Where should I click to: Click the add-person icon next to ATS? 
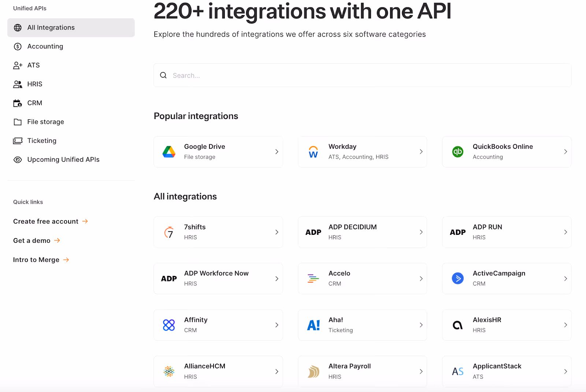18,66
